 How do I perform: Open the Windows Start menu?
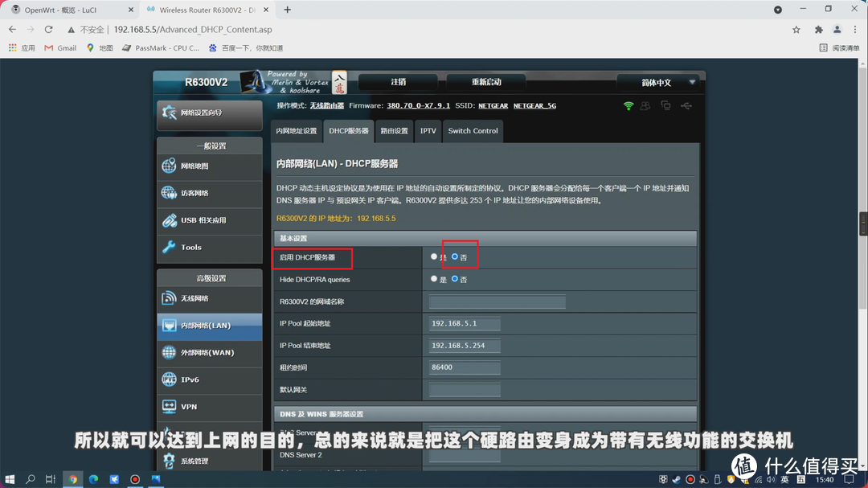click(10, 479)
